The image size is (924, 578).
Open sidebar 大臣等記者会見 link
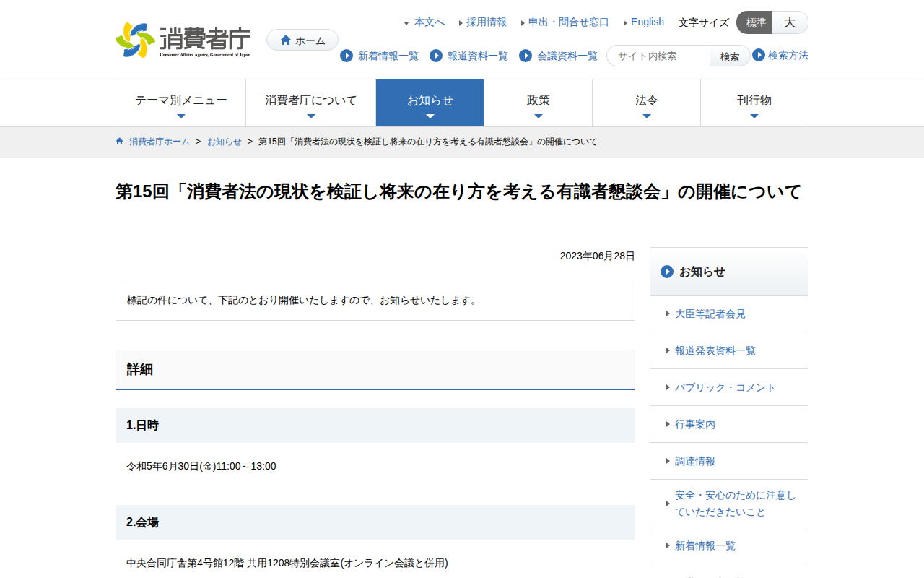(710, 314)
